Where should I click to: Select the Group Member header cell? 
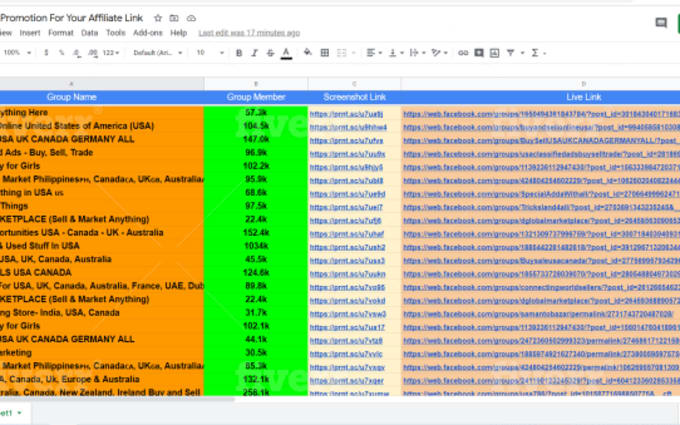click(256, 97)
